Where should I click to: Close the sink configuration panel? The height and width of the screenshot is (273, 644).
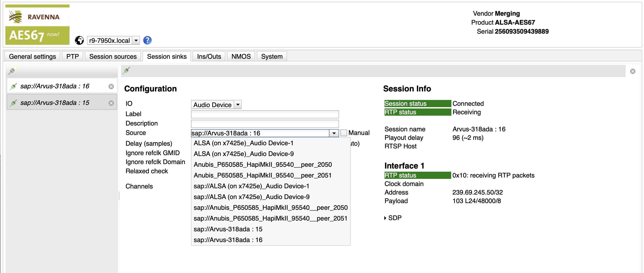coord(633,71)
